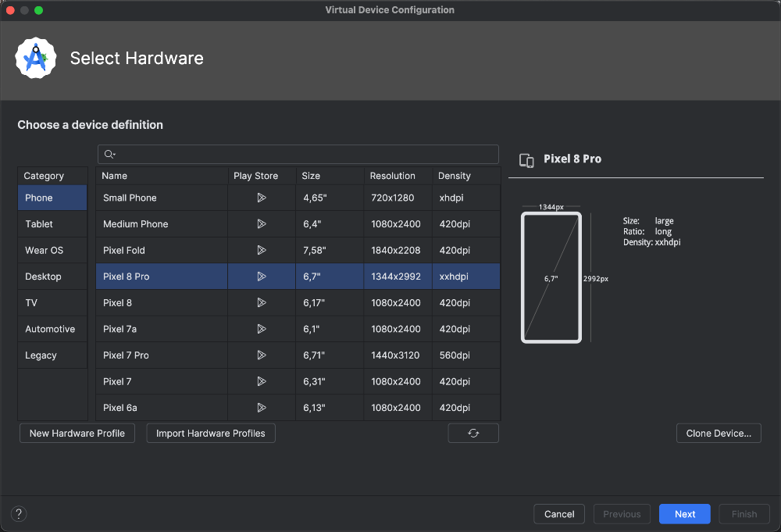Sort by the Resolution column header
Image resolution: width=781 pixels, height=532 pixels.
pyautogui.click(x=398, y=176)
